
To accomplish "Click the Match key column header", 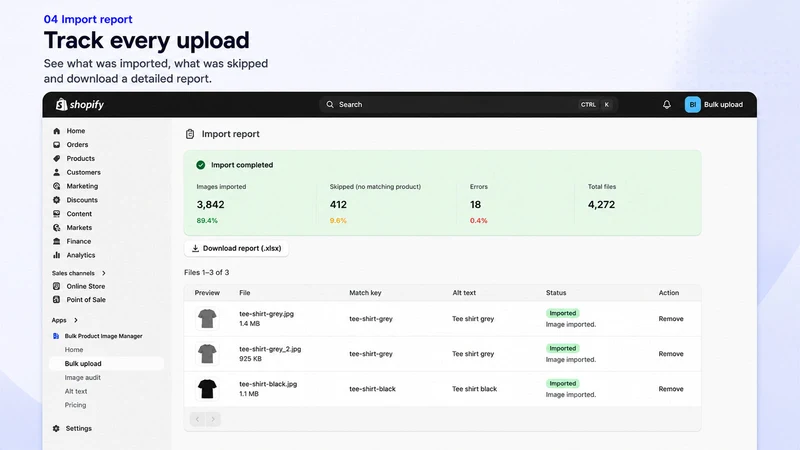I will tap(365, 293).
